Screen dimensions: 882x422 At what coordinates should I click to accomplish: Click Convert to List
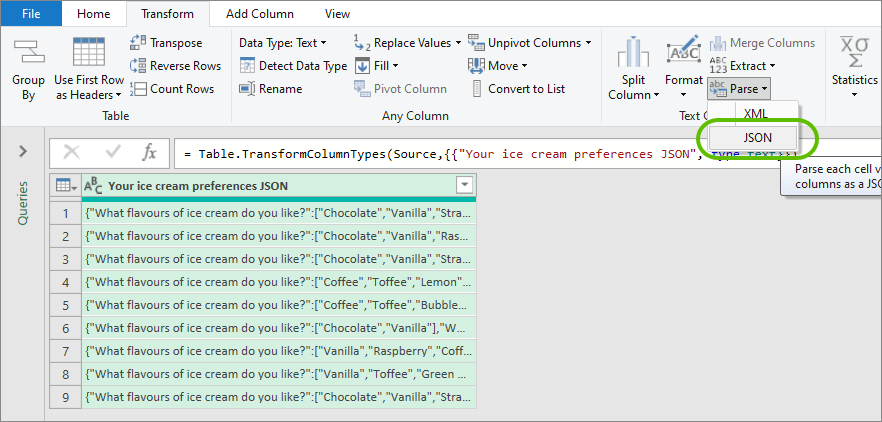518,88
